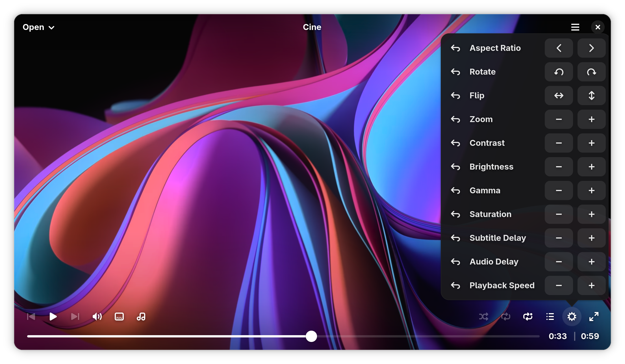Flip video horizontally
The height and width of the screenshot is (364, 625).
coord(559,96)
